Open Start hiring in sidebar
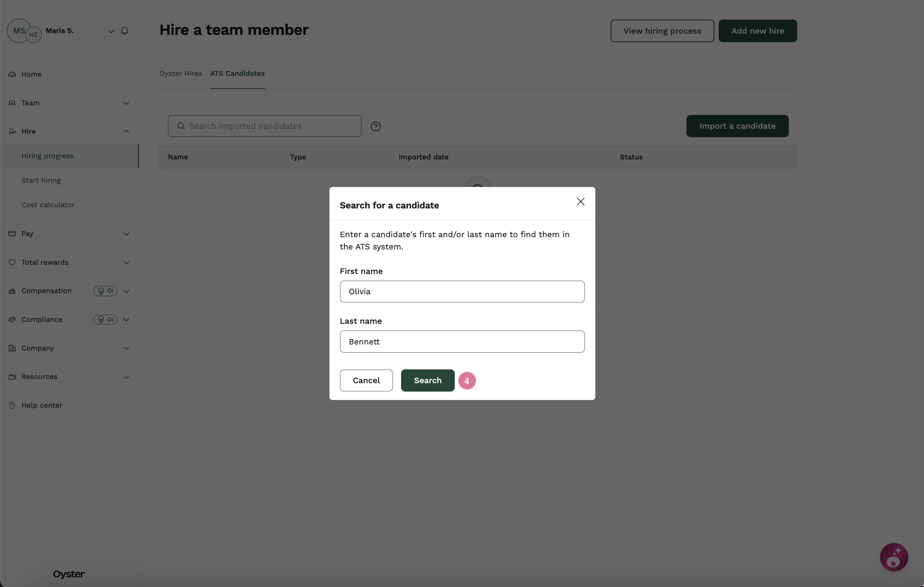 [x=41, y=180]
